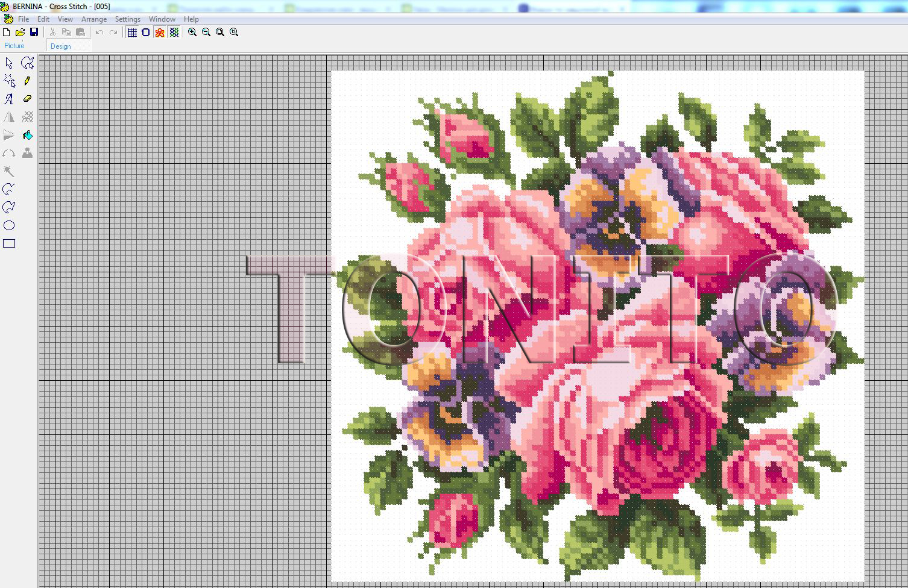Toggle the picture display flower icon
The image size is (908, 588).
(159, 32)
